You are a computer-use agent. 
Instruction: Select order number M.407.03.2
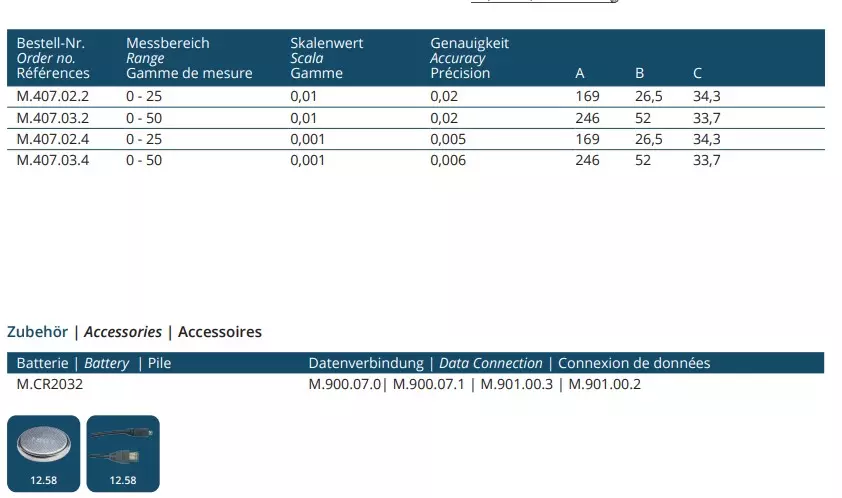[x=53, y=118]
